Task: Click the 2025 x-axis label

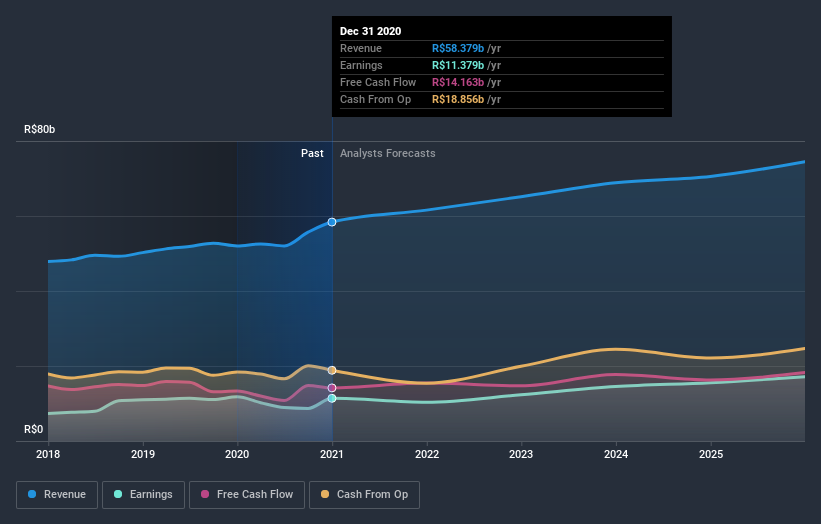Action: (x=711, y=454)
